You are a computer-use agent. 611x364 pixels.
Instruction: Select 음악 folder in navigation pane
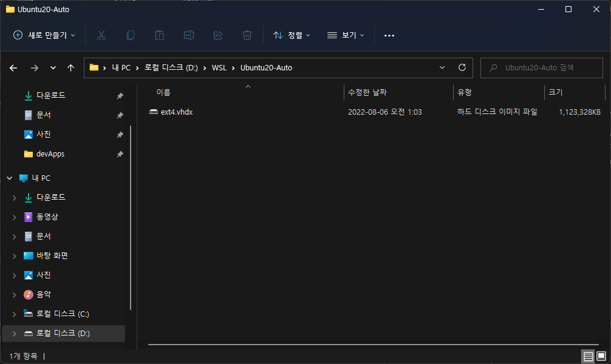coord(43,295)
